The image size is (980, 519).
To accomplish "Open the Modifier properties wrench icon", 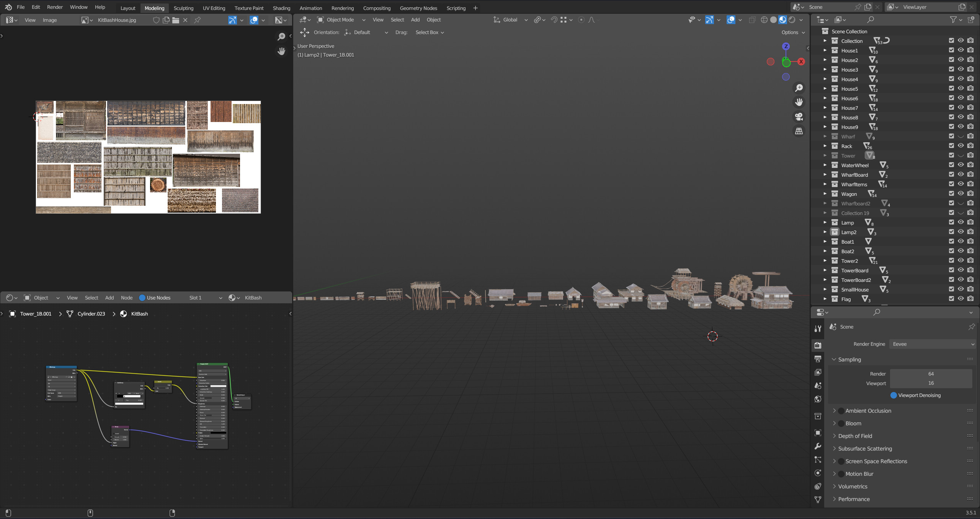I will pos(818,446).
